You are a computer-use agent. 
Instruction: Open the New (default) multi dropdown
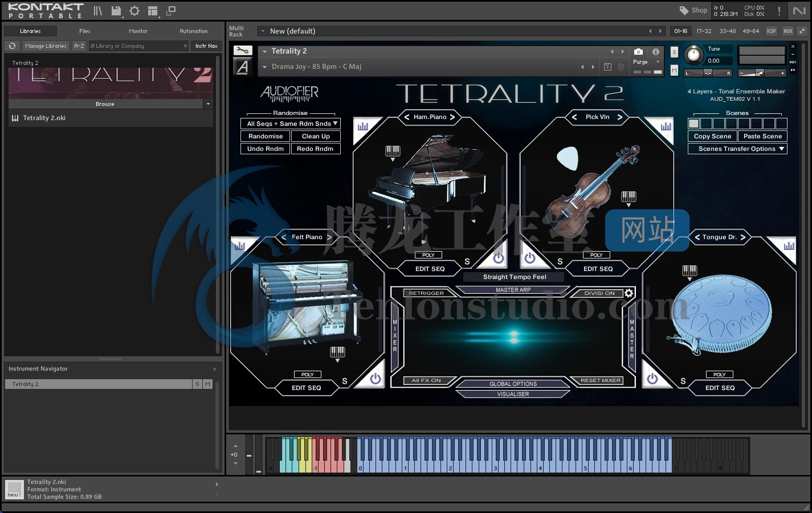263,31
